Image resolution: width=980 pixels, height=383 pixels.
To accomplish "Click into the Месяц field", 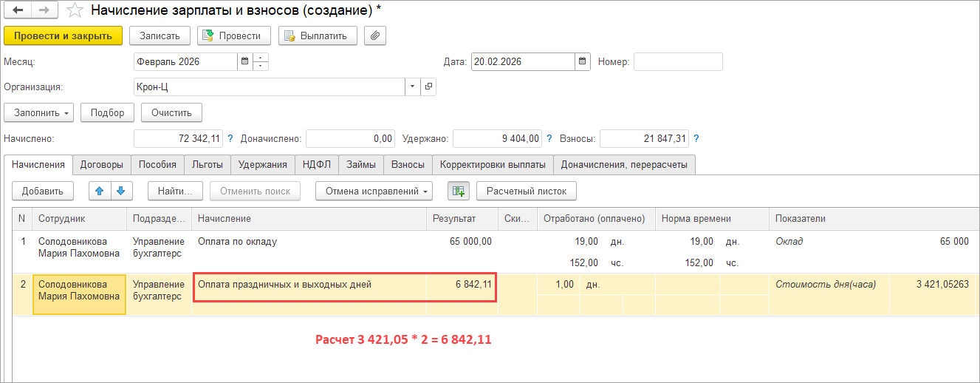I will [185, 61].
